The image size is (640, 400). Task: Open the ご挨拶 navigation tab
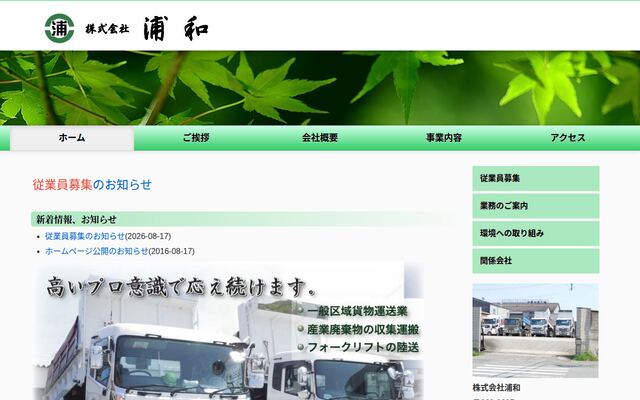[196, 138]
